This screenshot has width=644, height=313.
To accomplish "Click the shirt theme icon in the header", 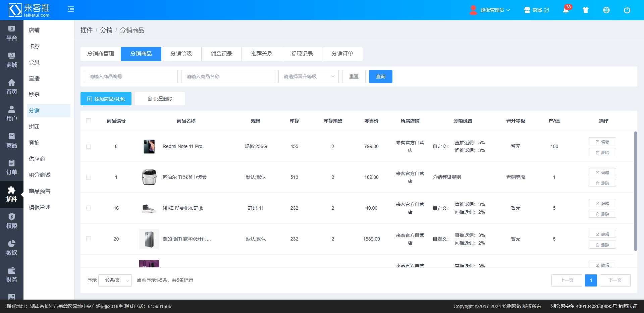I will tap(586, 10).
